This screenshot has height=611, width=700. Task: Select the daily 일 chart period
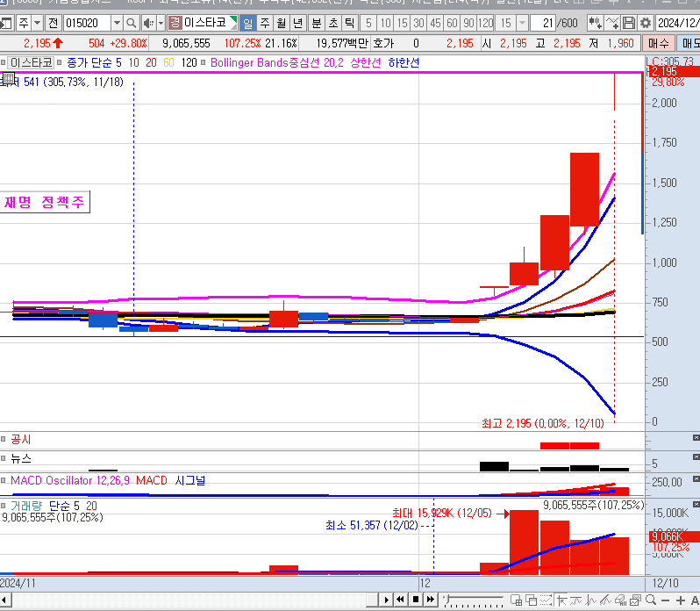pos(247,23)
